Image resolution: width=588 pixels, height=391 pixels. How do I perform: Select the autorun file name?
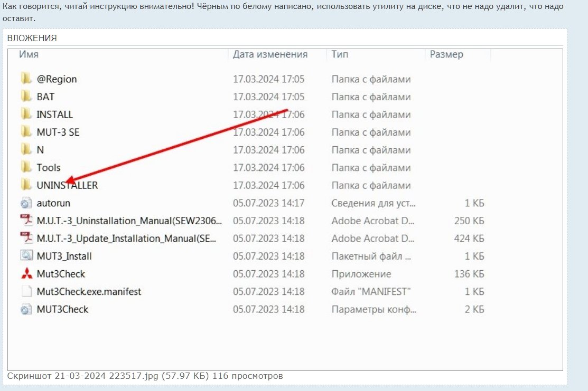coord(53,203)
